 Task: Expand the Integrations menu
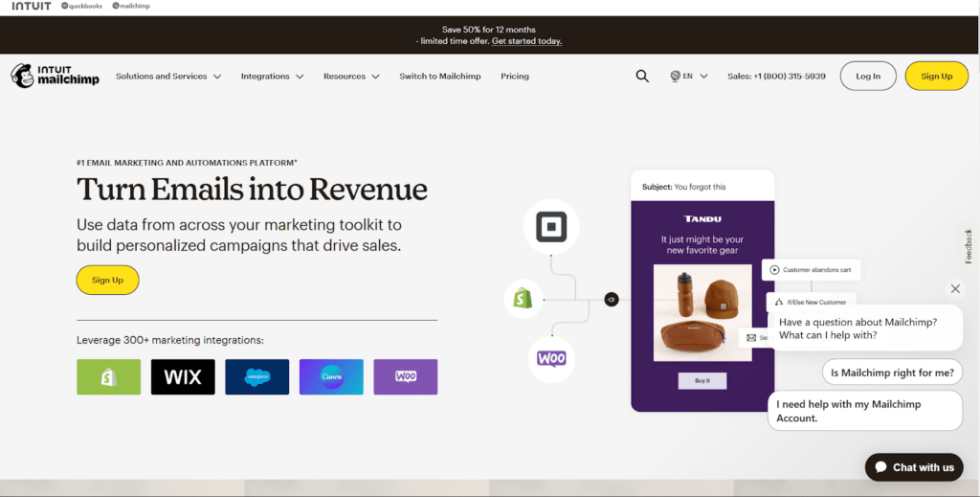point(273,77)
